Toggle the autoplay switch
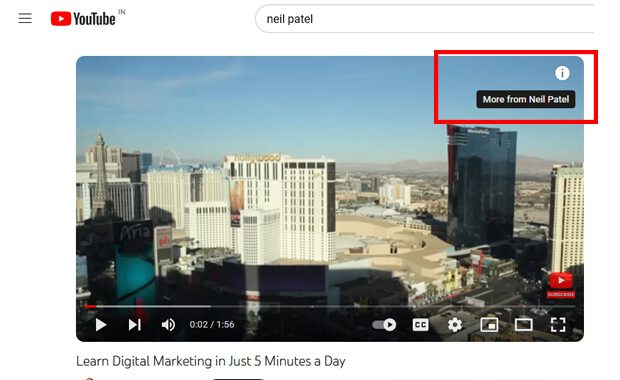The height and width of the screenshot is (380, 620). click(x=384, y=325)
